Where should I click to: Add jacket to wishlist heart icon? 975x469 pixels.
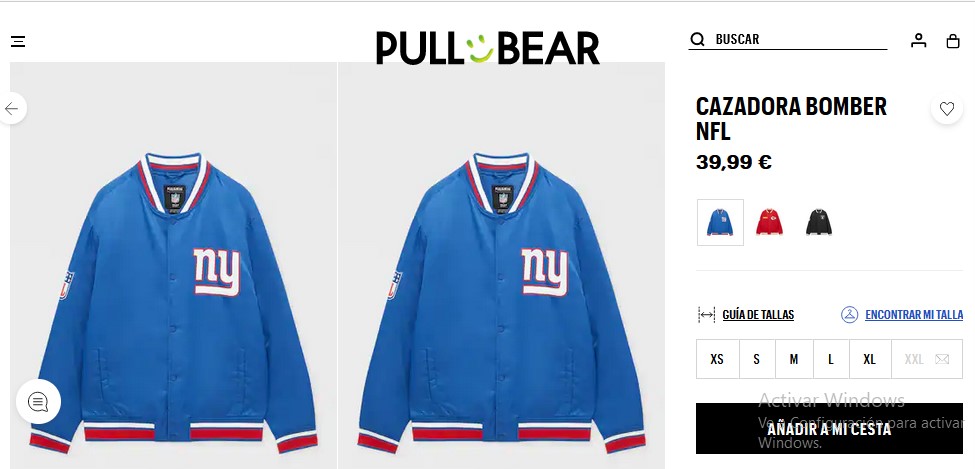tap(947, 108)
